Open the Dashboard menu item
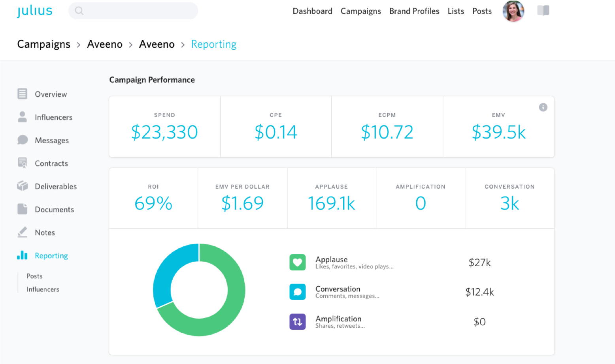This screenshot has height=364, width=615. pos(312,11)
